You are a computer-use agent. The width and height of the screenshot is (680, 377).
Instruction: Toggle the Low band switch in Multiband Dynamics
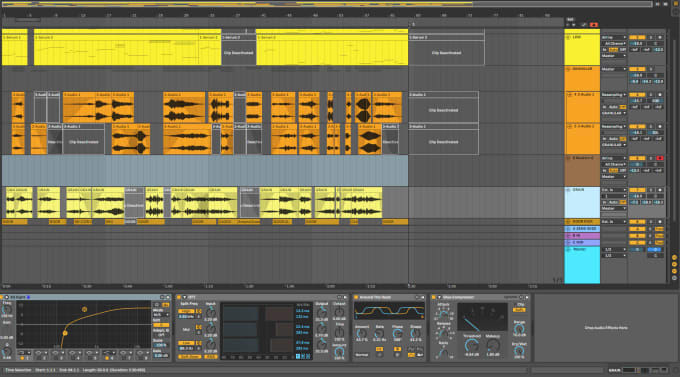pyautogui.click(x=186, y=343)
